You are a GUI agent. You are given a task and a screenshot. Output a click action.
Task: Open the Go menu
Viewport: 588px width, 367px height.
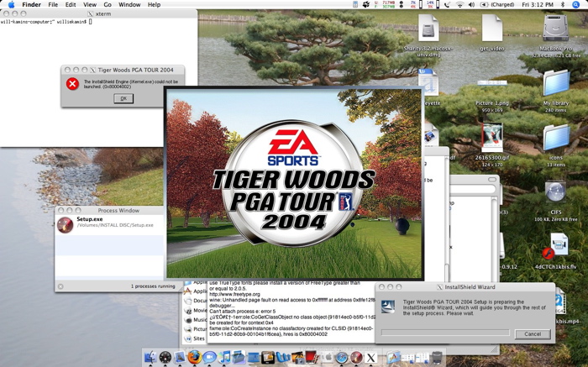[108, 4]
